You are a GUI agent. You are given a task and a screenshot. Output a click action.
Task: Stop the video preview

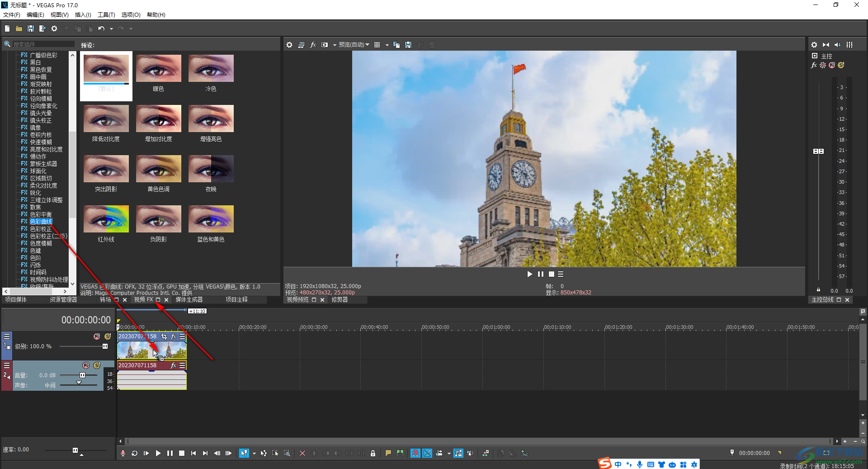(x=552, y=274)
